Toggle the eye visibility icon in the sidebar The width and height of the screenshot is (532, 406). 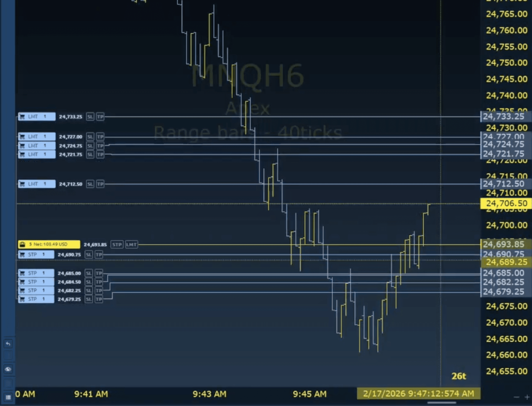coord(8,369)
